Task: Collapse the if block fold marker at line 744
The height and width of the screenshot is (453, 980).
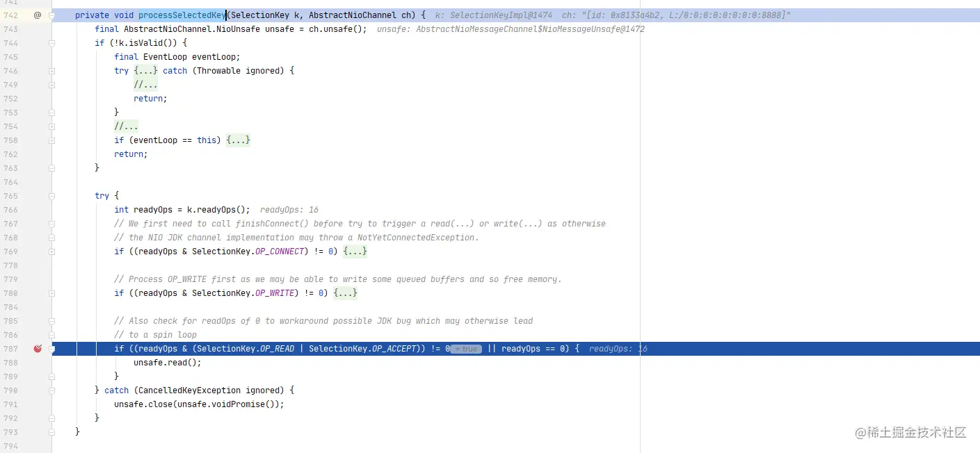Action: point(51,43)
